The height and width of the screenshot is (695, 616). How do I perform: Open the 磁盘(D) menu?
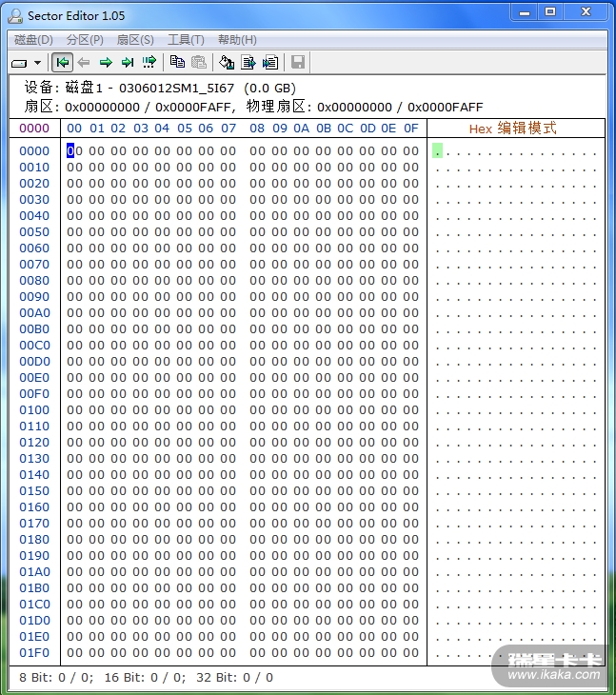[33, 40]
